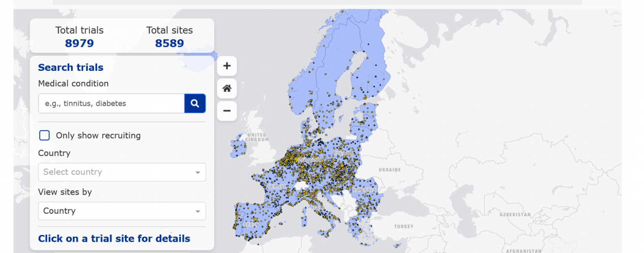Click the Total sites count 8589
This screenshot has width=644, height=253.
[x=169, y=43]
